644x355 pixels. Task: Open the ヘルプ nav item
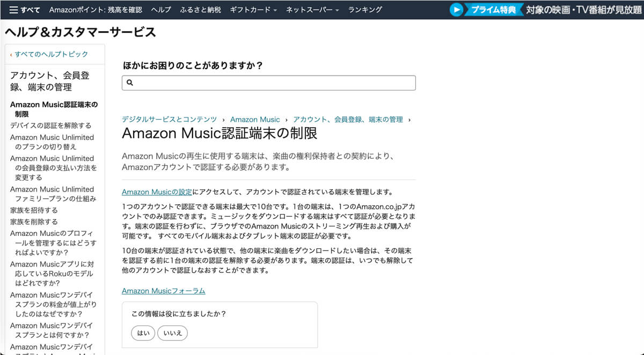tap(161, 10)
